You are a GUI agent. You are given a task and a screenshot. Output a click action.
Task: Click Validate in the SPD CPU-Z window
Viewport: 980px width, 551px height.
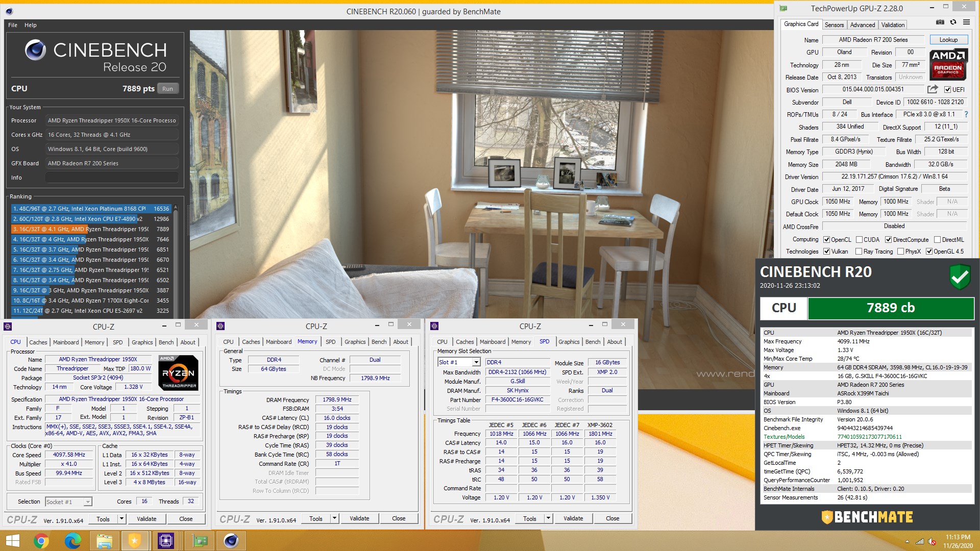point(573,518)
